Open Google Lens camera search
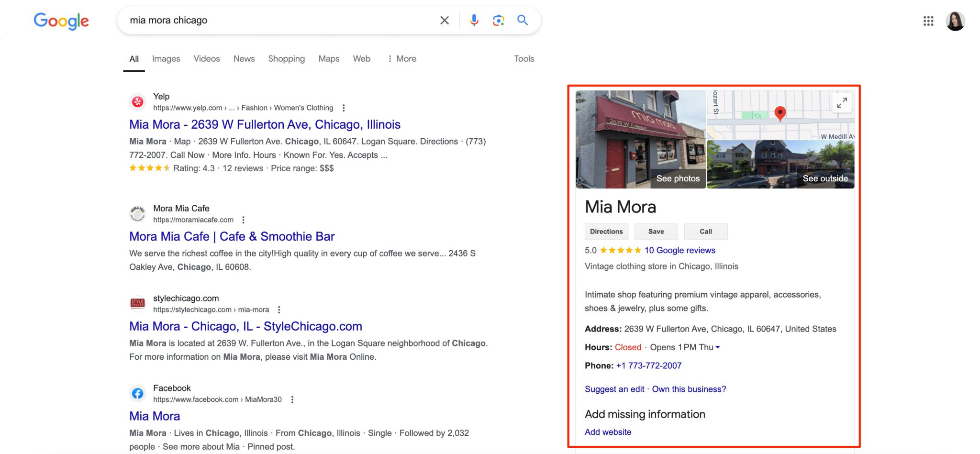The height and width of the screenshot is (454, 980). tap(498, 20)
